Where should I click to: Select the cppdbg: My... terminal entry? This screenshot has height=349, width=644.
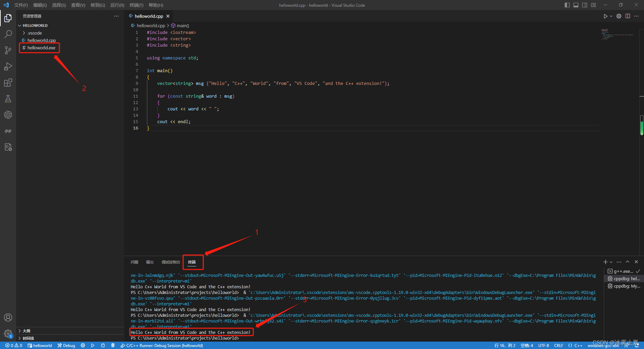[624, 286]
